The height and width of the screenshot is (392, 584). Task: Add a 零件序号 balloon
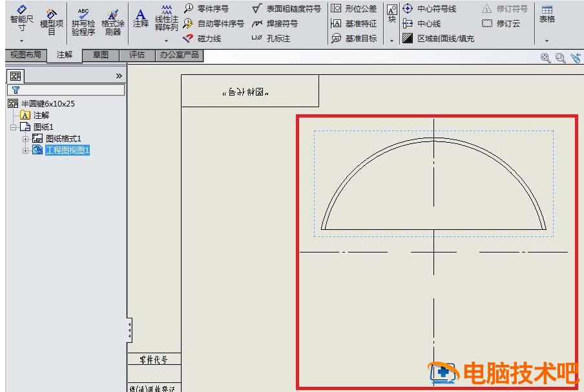(206, 8)
